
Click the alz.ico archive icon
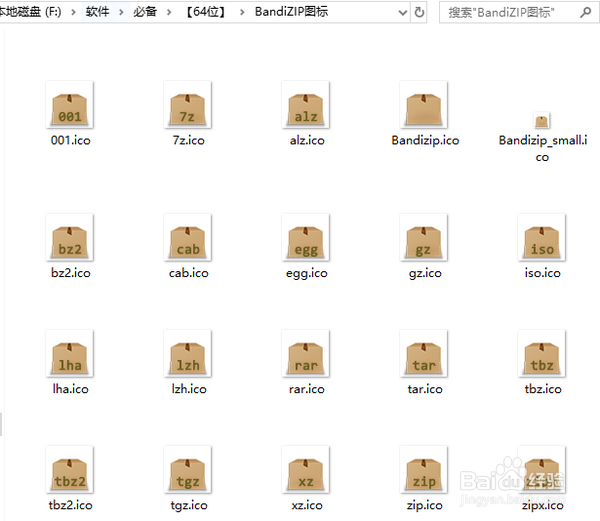306,104
